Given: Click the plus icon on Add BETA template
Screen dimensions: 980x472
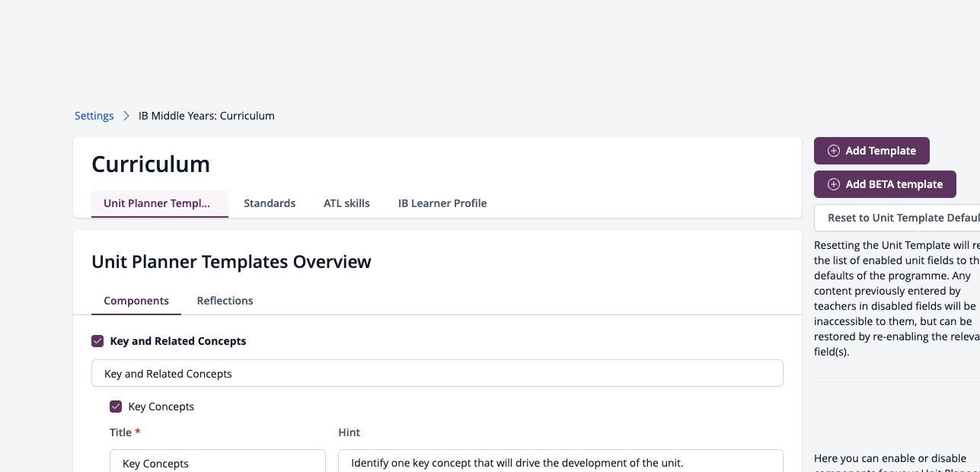Looking at the screenshot, I should pyautogui.click(x=833, y=184).
